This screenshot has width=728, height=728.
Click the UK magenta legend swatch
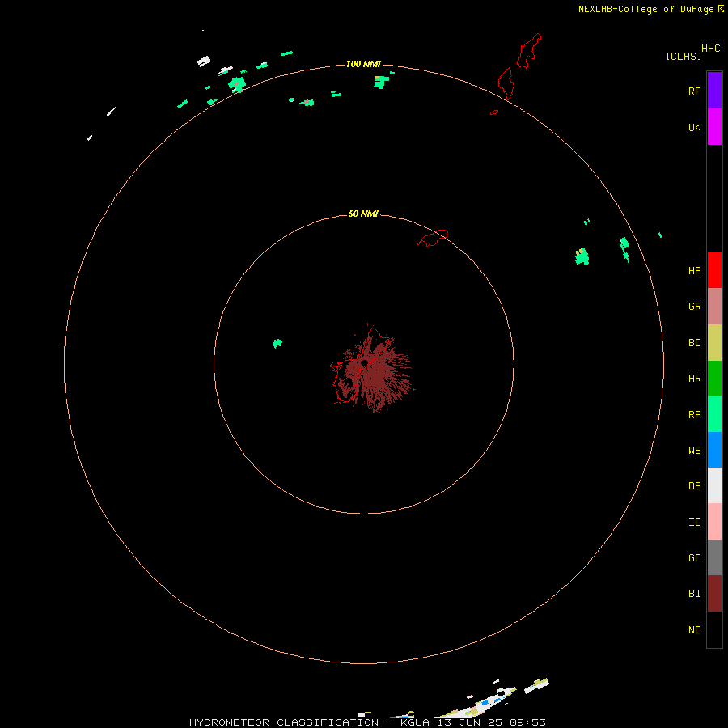pos(714,127)
